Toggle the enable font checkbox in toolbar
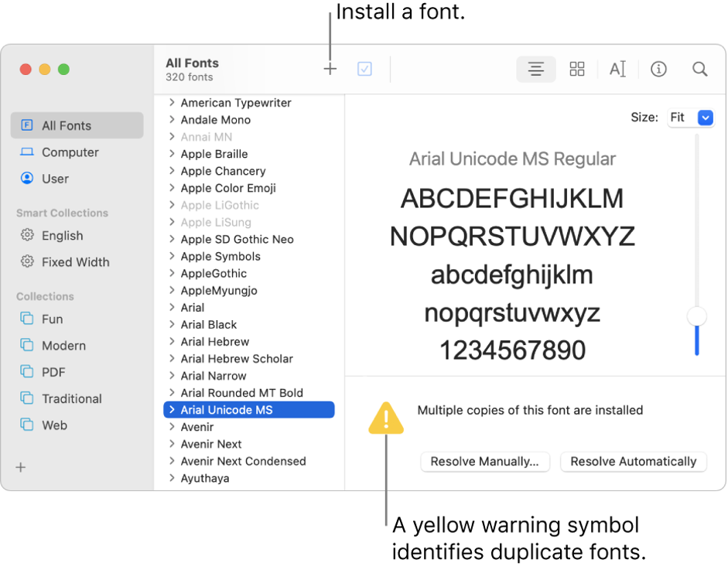728x570 pixels. click(x=364, y=70)
